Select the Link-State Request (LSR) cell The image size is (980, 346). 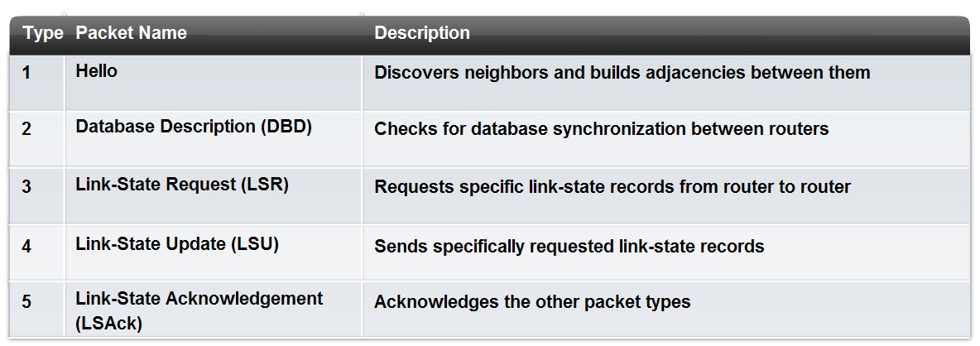(182, 185)
